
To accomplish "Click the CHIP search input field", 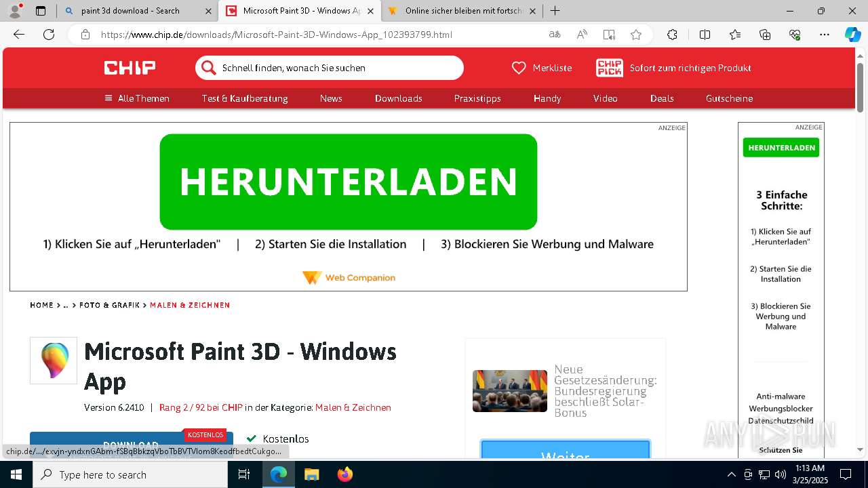I will [330, 68].
